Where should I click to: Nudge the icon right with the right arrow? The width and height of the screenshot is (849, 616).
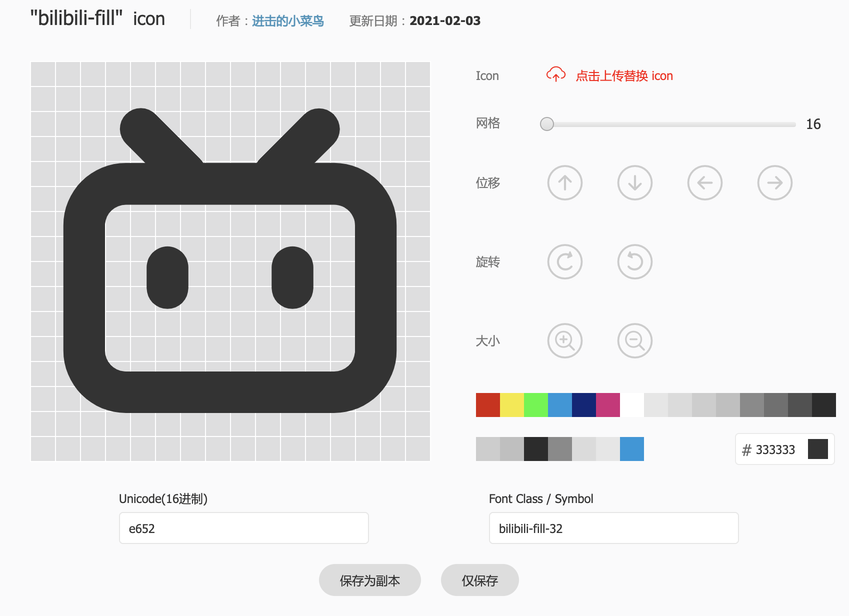(x=775, y=183)
